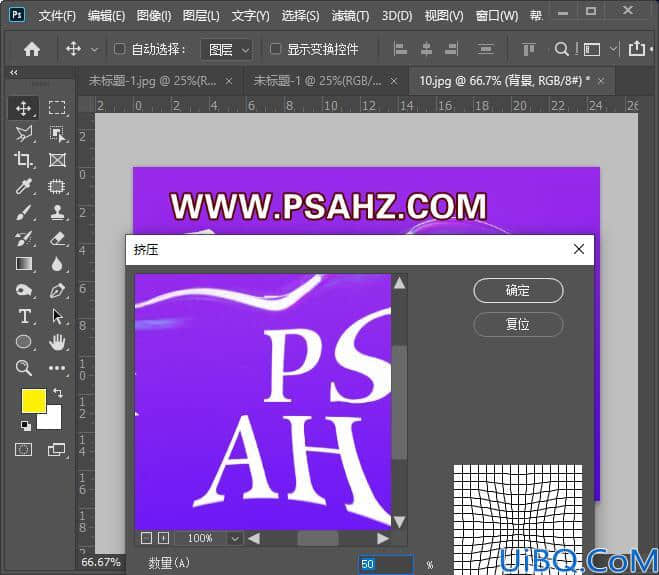Click the 数量 amount input field
The height and width of the screenshot is (575, 659).
tap(385, 564)
